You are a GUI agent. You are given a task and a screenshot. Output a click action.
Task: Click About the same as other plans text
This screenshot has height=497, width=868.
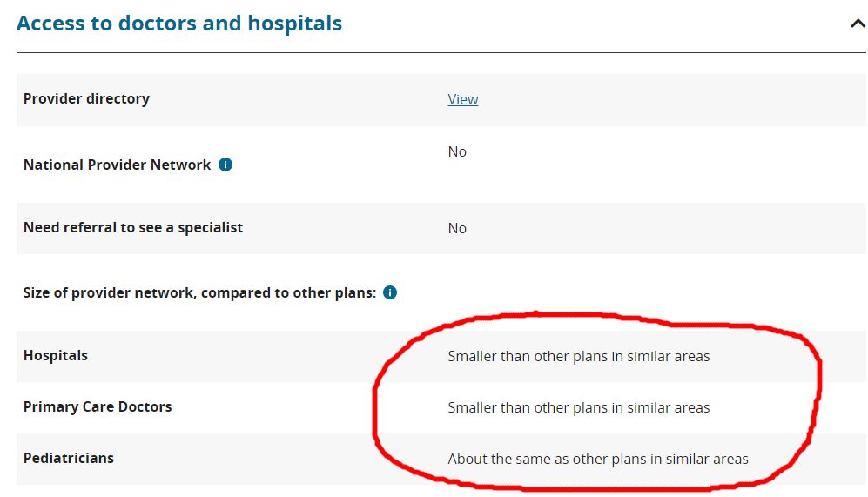tap(598, 459)
